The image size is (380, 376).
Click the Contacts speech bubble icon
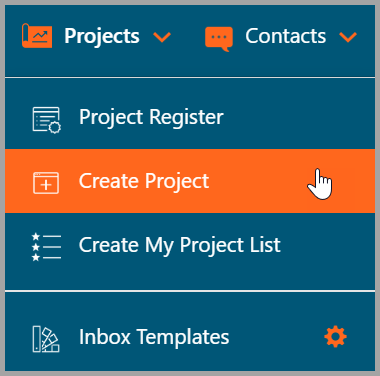pyautogui.click(x=219, y=39)
